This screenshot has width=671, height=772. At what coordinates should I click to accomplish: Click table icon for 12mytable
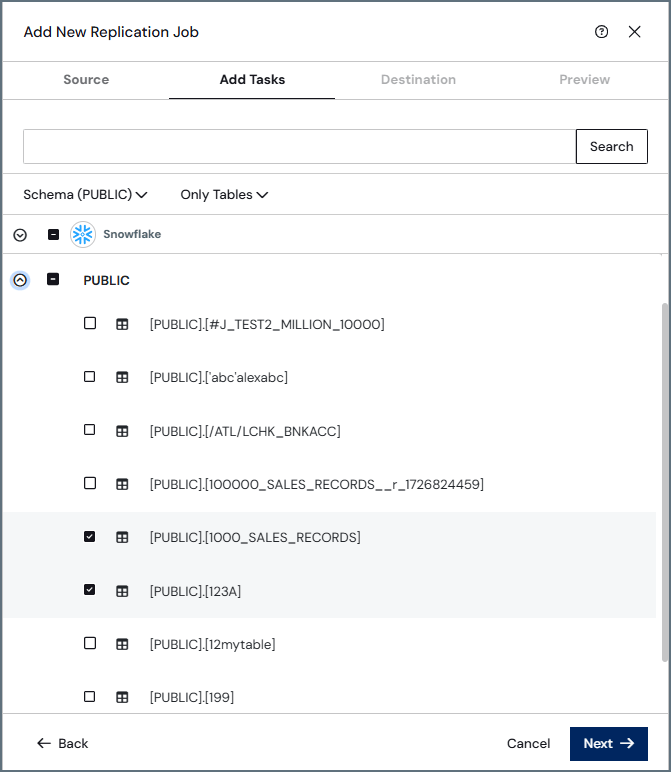point(122,644)
